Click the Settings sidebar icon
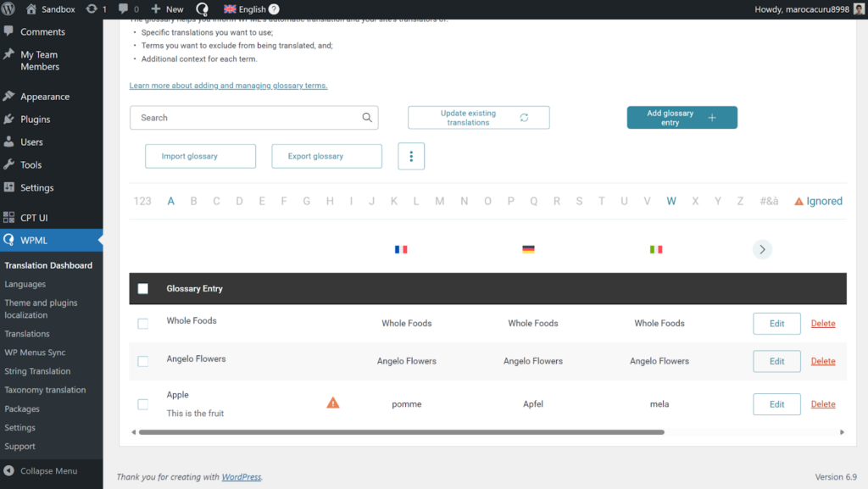This screenshot has width=868, height=489. click(8, 187)
